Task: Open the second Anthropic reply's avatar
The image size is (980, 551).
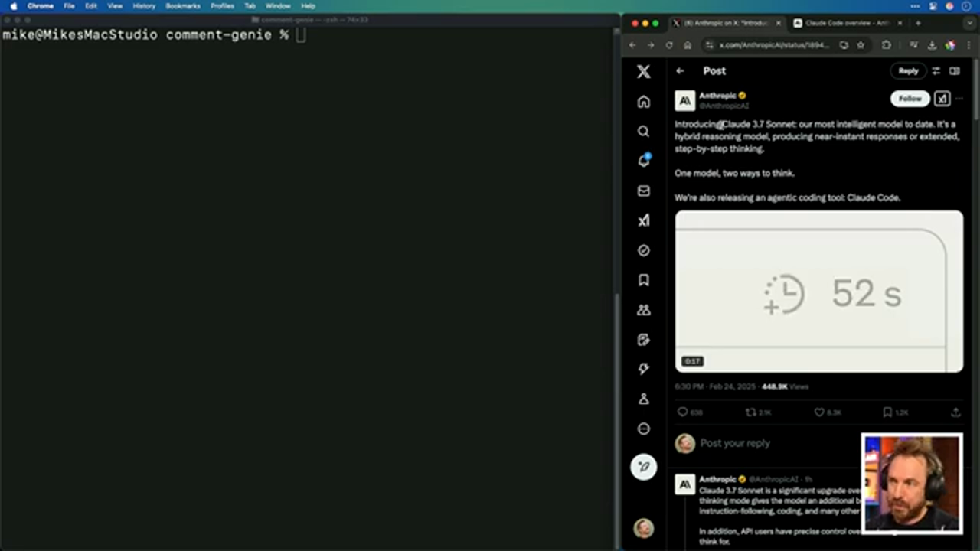Action: 685,484
